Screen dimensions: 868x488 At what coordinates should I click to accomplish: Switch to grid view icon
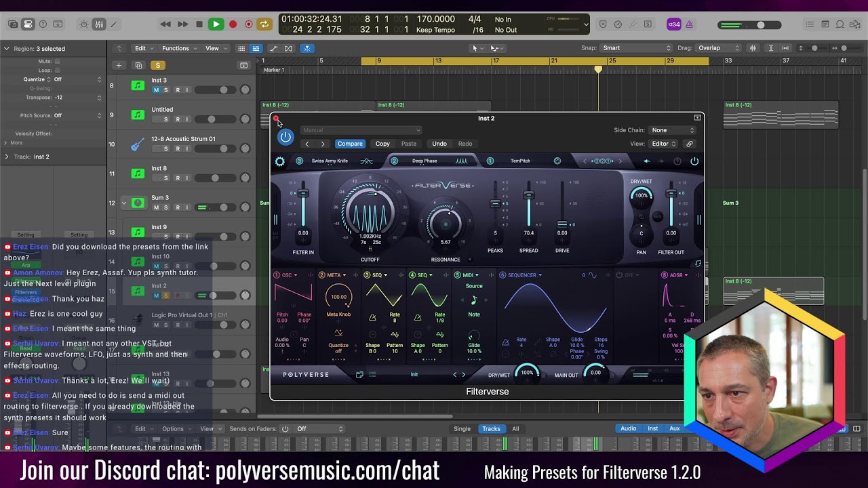[241, 48]
